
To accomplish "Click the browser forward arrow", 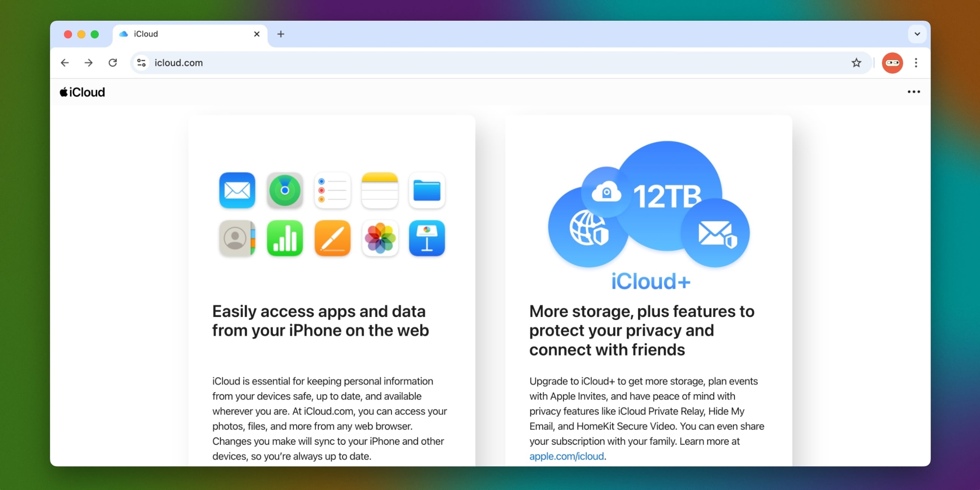I will tap(88, 63).
